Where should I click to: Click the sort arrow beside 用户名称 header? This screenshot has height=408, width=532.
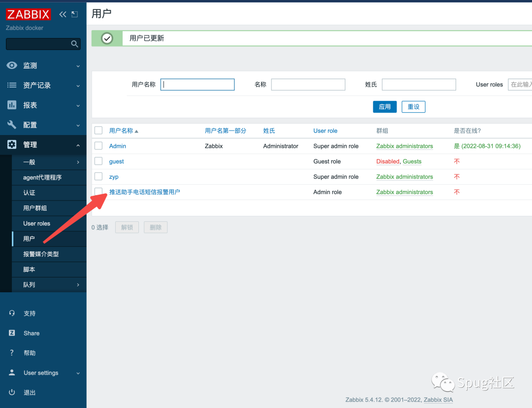pyautogui.click(x=136, y=131)
